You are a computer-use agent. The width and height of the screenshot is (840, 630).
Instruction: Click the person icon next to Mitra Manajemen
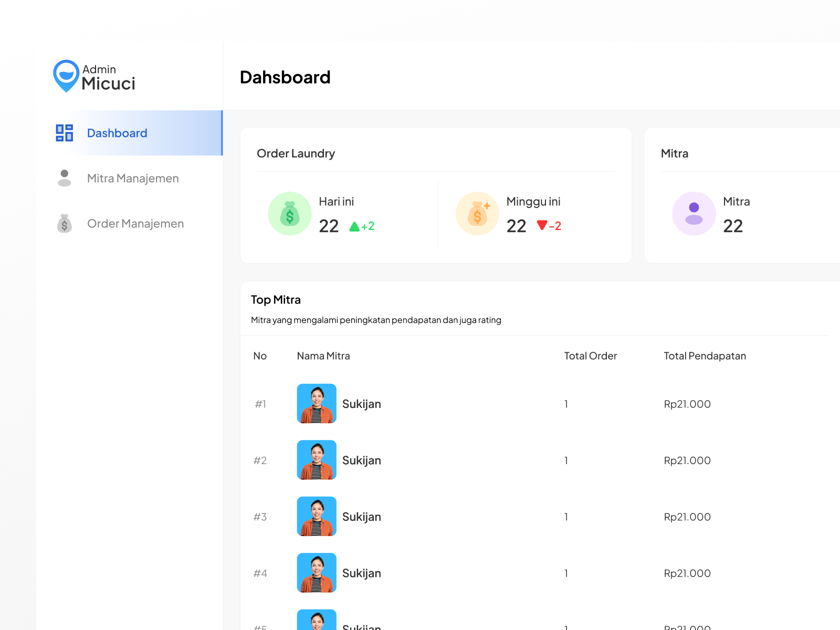pyautogui.click(x=64, y=178)
